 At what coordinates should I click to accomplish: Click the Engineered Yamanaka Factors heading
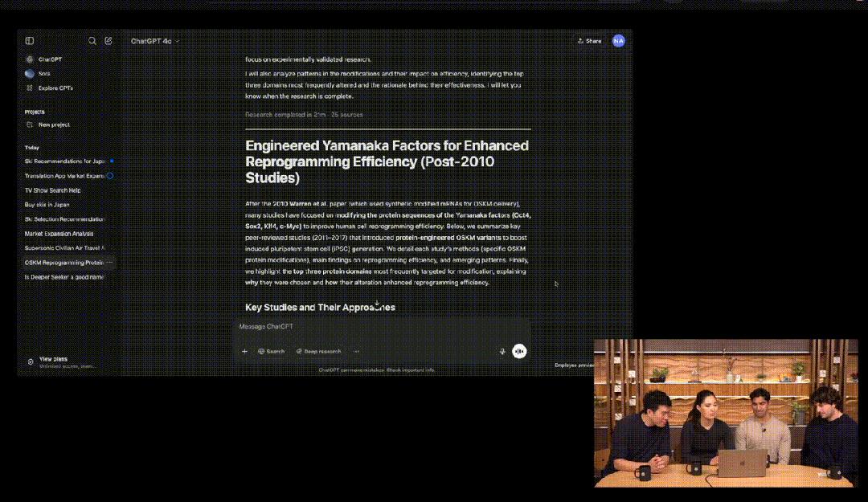(387, 161)
